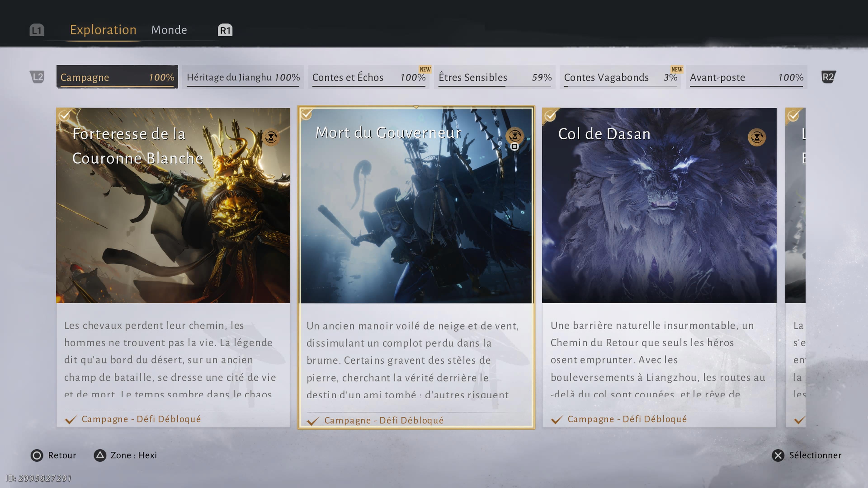Viewport: 868px width, 488px height.
Task: Click checkmark next to Défi Débloqué under Mort du Gouverneur
Action: [x=313, y=421]
